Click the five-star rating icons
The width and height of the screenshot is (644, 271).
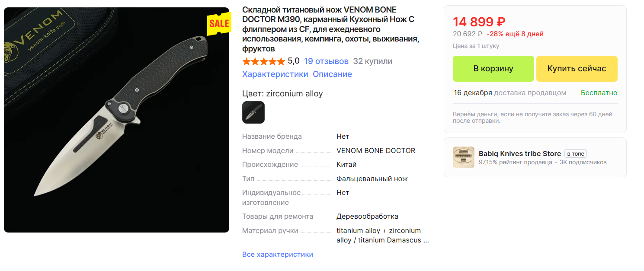[263, 61]
